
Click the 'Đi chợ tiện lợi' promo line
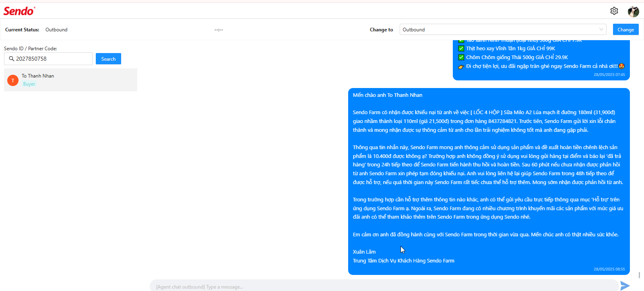pyautogui.click(x=542, y=66)
